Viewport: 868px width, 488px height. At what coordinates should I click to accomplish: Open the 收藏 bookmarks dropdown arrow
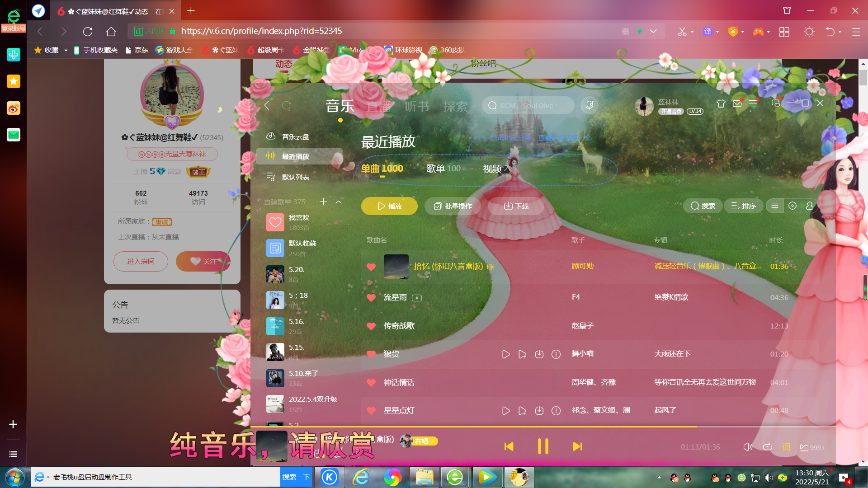[66, 50]
